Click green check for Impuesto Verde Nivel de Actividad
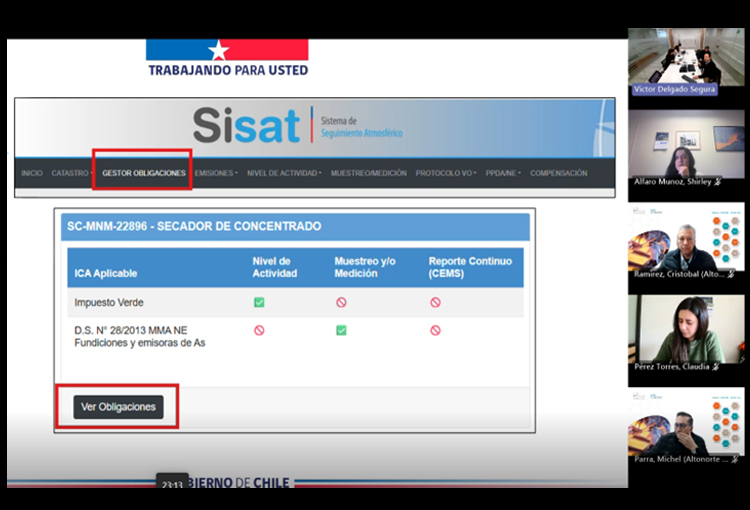 pos(259,302)
